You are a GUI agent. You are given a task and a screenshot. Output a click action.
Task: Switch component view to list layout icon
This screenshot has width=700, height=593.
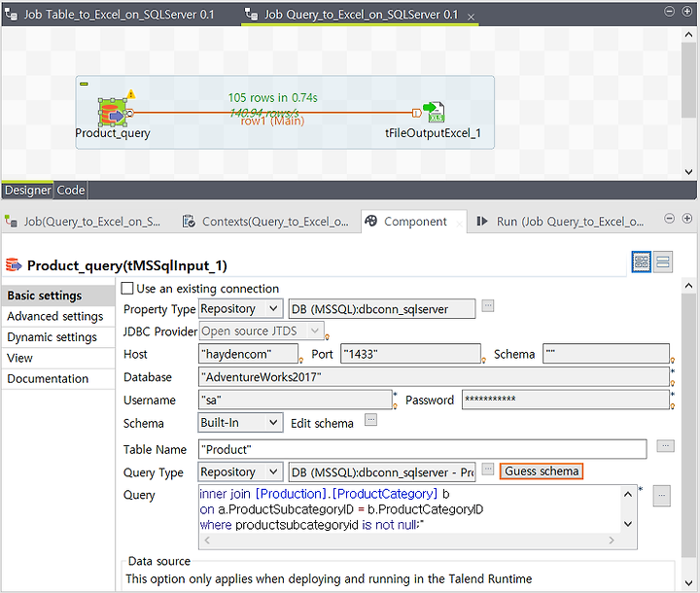[663, 262]
